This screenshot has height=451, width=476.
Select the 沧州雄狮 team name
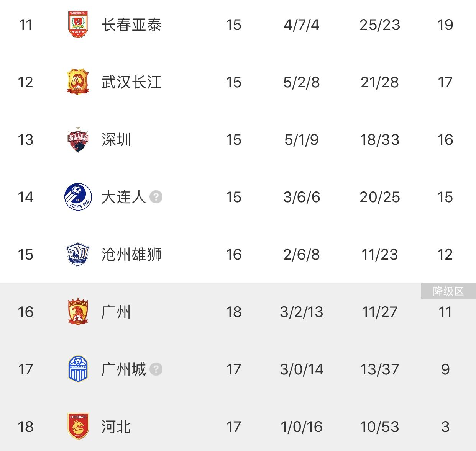coord(131,255)
